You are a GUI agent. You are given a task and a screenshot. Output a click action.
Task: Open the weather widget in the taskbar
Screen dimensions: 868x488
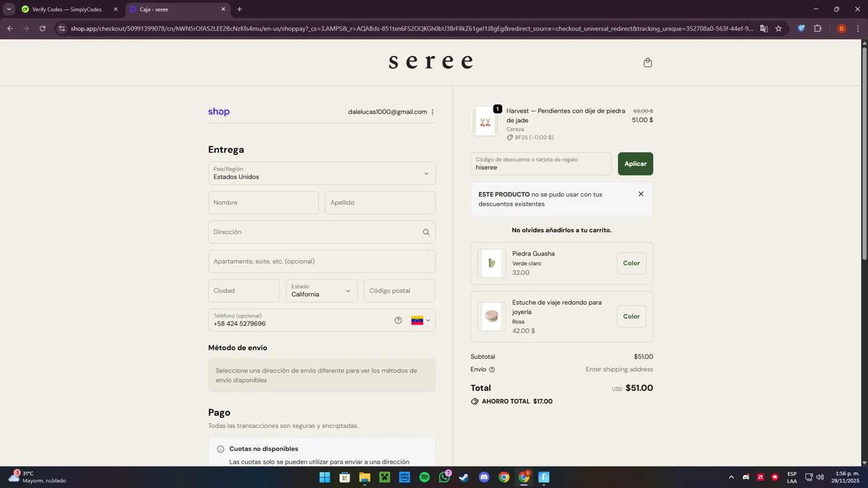38,477
